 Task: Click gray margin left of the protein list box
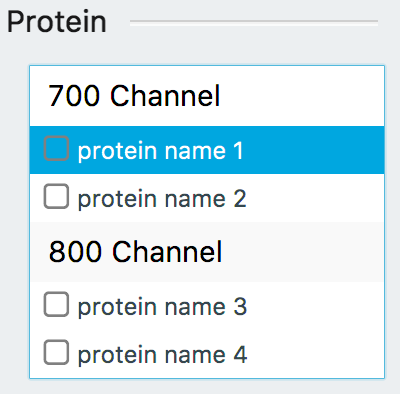point(14,222)
